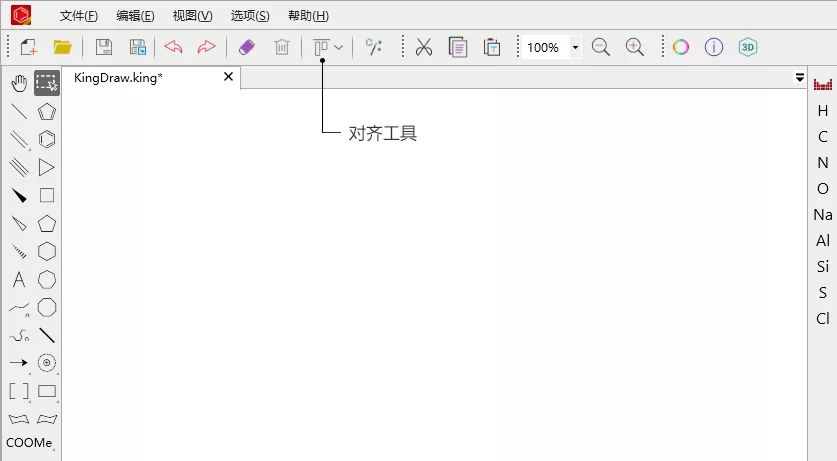Select the cyclohexane ring tool
837x461 pixels.
[x=47, y=251]
